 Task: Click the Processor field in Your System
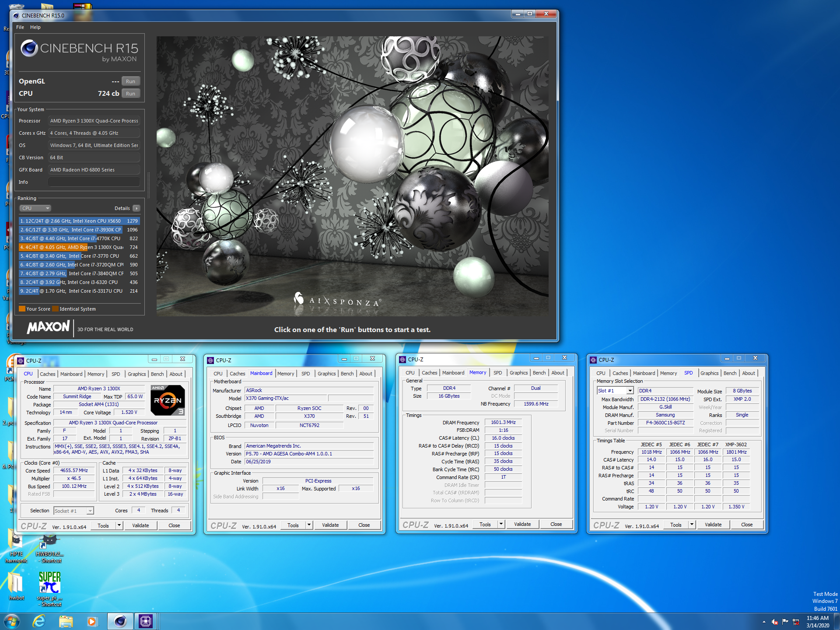[x=94, y=121]
